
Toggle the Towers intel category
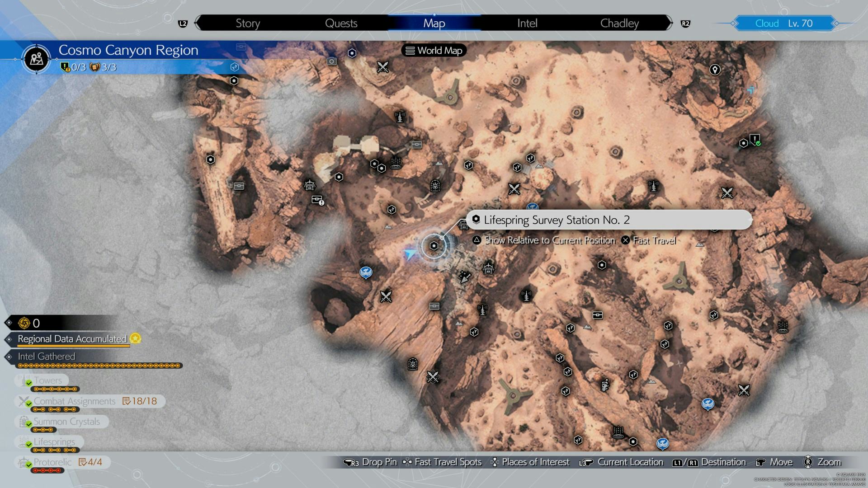tap(42, 380)
